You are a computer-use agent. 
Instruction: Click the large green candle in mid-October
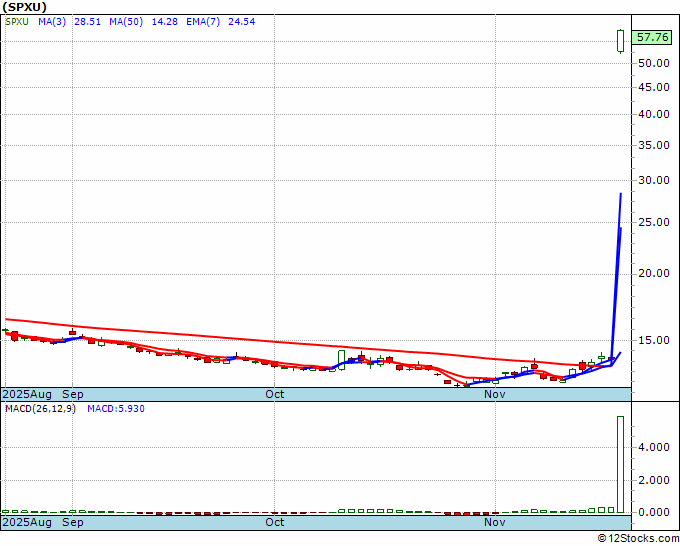[342, 360]
